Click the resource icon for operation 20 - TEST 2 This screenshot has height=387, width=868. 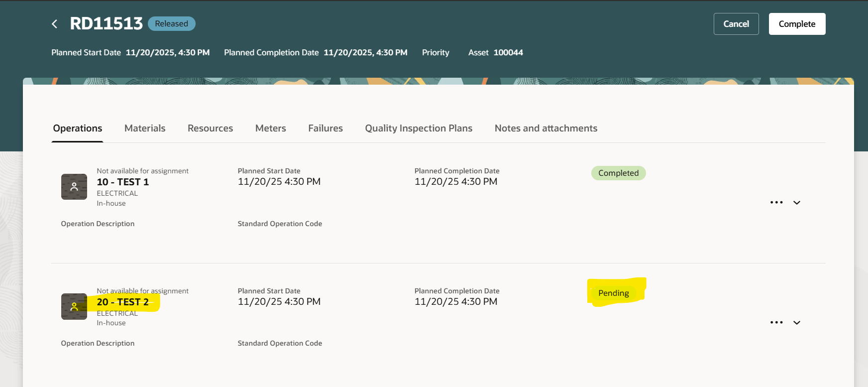click(x=74, y=306)
